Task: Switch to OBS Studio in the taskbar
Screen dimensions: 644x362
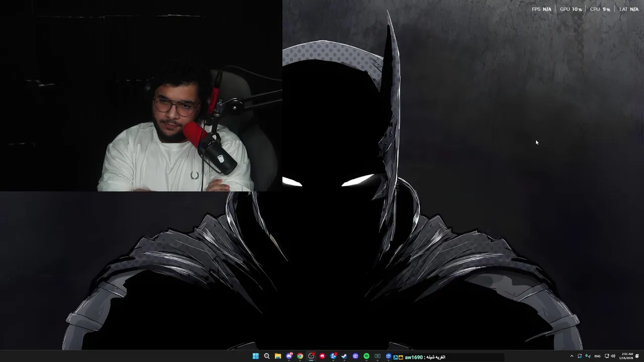Action: [311, 356]
